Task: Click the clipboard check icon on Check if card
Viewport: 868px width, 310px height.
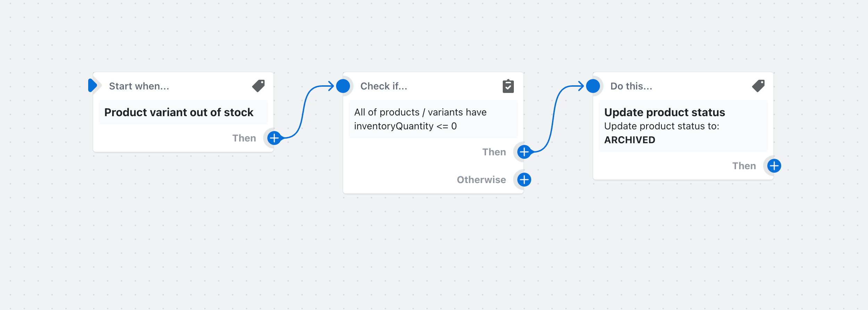Action: pyautogui.click(x=508, y=86)
